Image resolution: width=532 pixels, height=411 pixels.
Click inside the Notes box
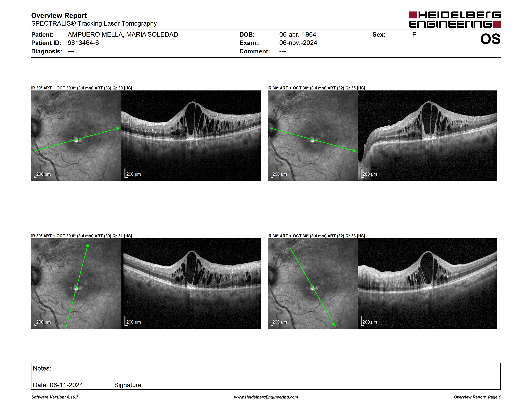[x=266, y=376]
